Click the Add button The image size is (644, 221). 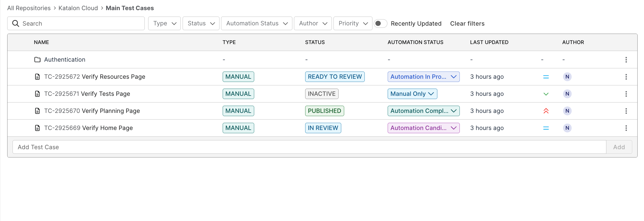pyautogui.click(x=619, y=147)
